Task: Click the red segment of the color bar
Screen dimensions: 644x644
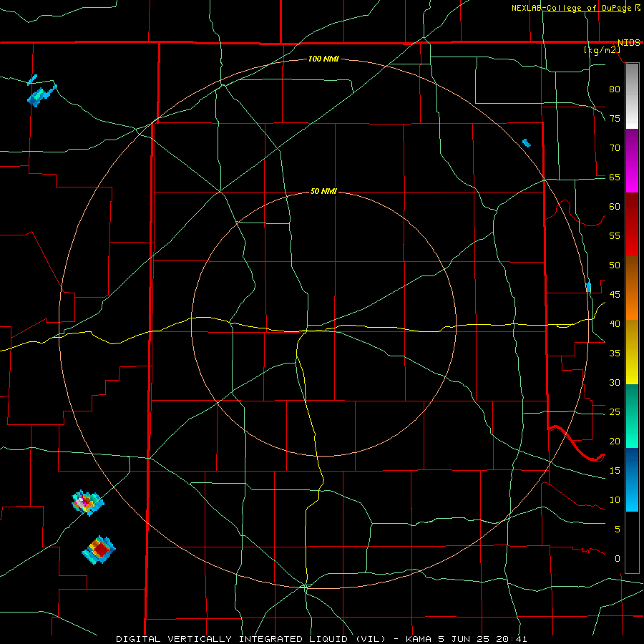Action: (x=632, y=224)
